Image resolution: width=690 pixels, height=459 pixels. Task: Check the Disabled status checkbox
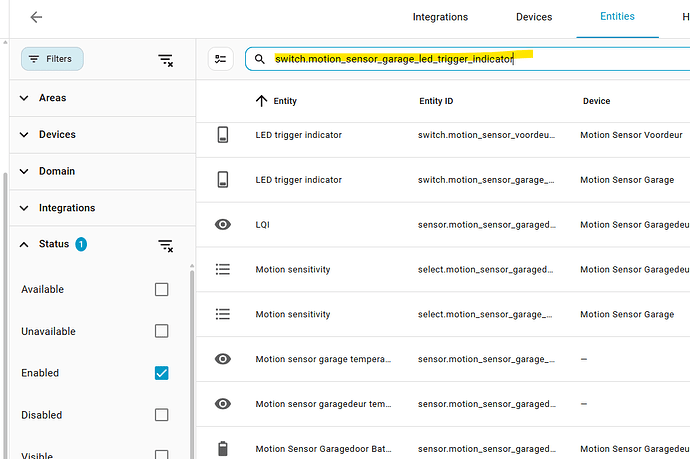(161, 415)
